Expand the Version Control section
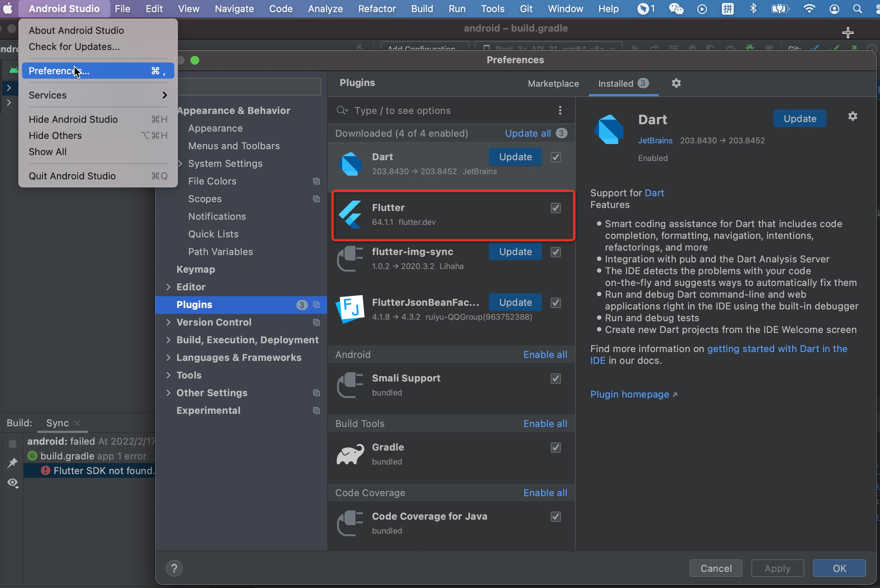Screen dimensions: 880x588 [168, 322]
